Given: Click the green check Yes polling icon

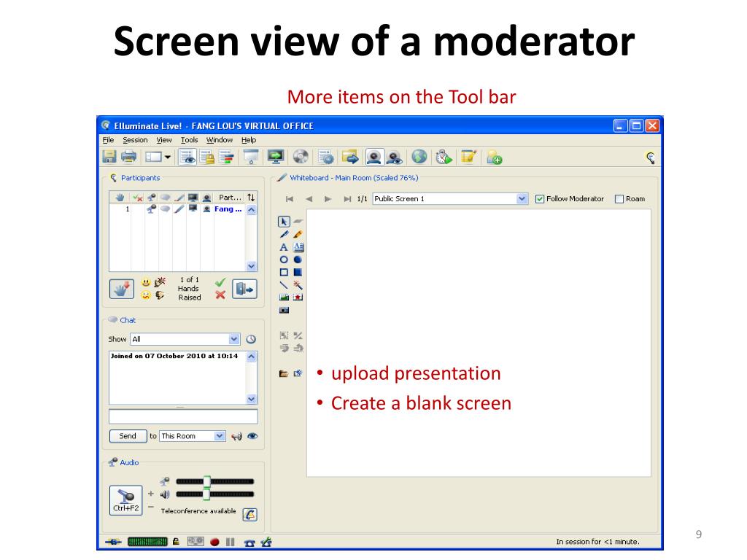Looking at the screenshot, I should (x=220, y=282).
